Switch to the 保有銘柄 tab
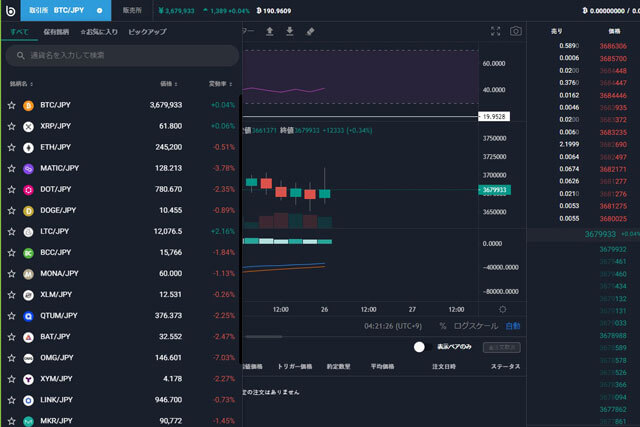The width and height of the screenshot is (640, 427). pos(56,32)
